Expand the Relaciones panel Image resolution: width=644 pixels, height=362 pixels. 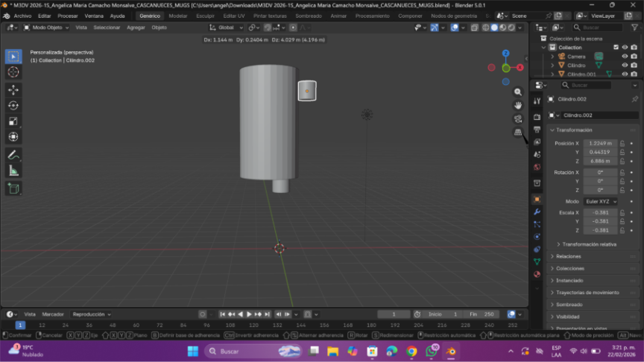click(x=569, y=256)
